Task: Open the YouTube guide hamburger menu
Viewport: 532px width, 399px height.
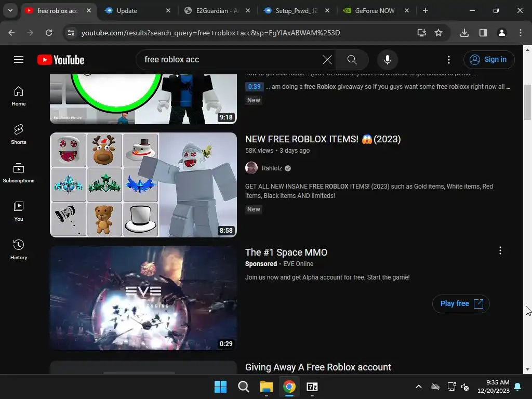Action: point(19,60)
